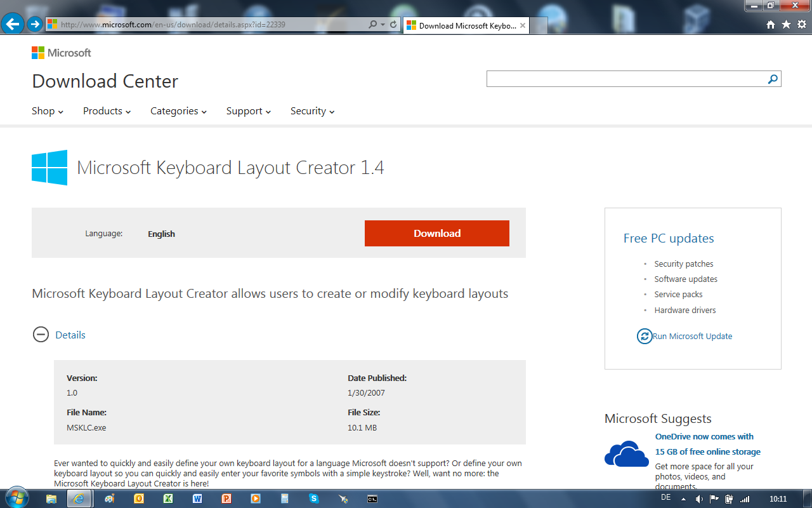Click the DE language indicator in tray
The width and height of the screenshot is (812, 508).
pos(666,498)
